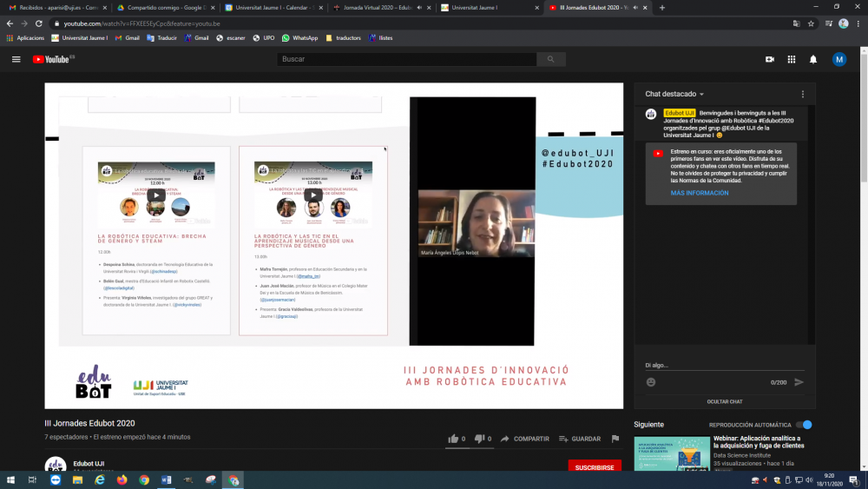This screenshot has height=489, width=868.
Task: Click the report flag icon
Action: [615, 439]
